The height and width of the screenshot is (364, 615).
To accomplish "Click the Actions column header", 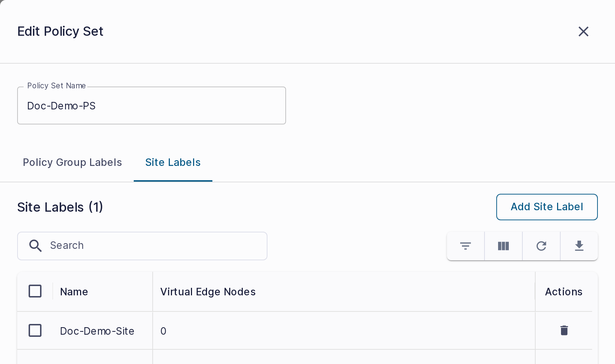I will coord(564,292).
